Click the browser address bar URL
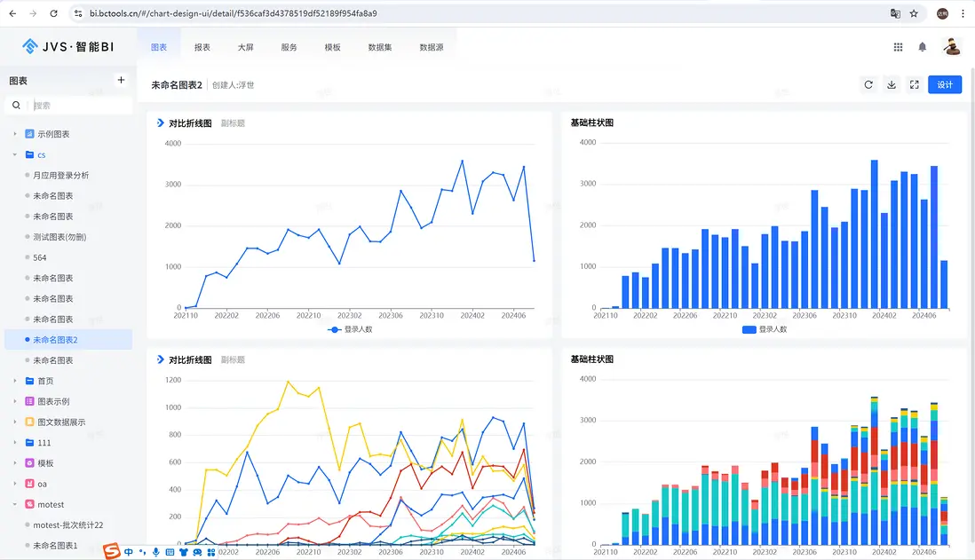 point(234,13)
